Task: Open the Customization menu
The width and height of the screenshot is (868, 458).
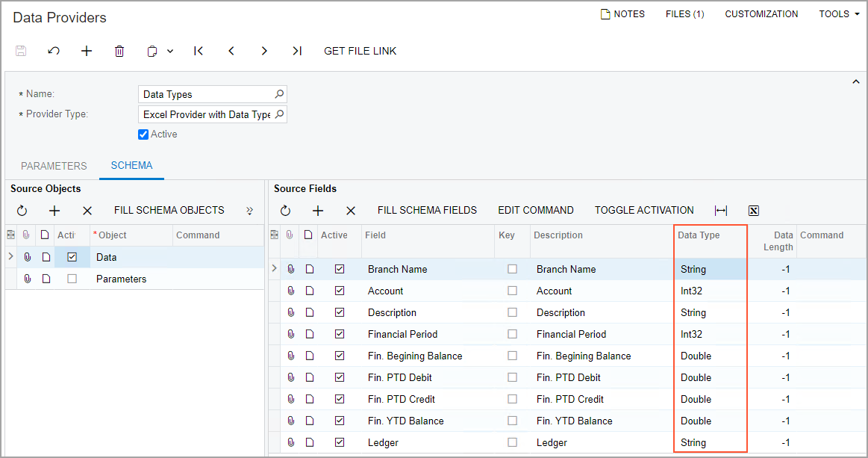Action: (x=761, y=14)
